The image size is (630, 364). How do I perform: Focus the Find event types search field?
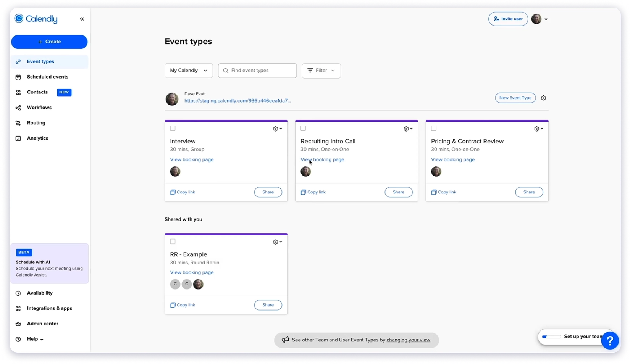point(257,71)
